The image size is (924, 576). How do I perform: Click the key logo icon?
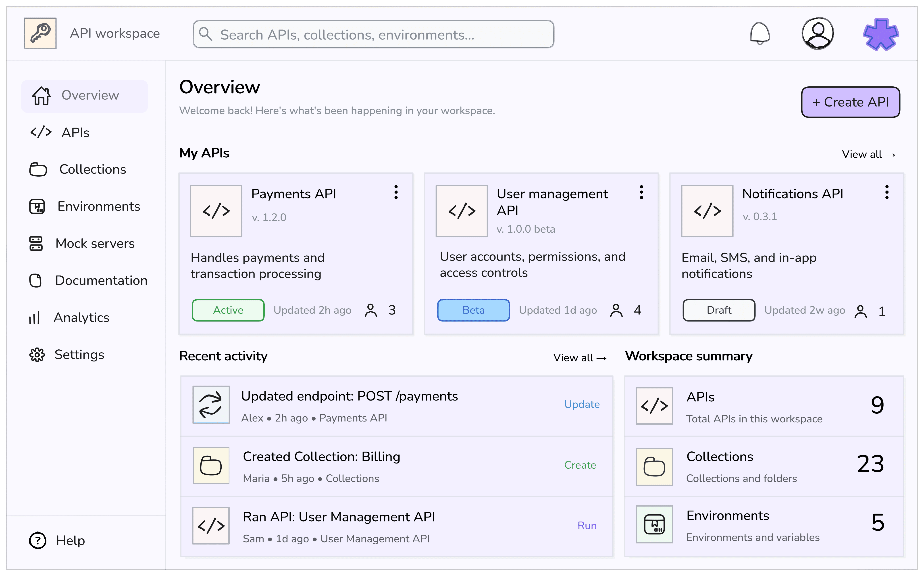(40, 33)
